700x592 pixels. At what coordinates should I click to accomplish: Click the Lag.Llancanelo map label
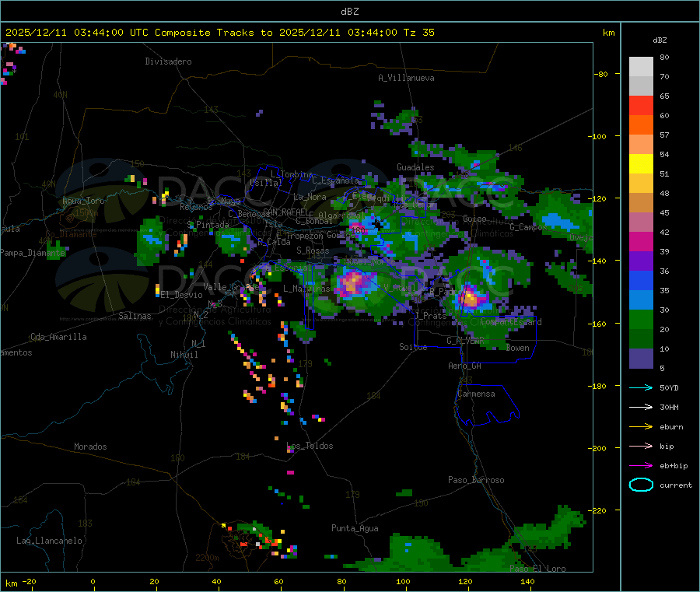(x=49, y=541)
